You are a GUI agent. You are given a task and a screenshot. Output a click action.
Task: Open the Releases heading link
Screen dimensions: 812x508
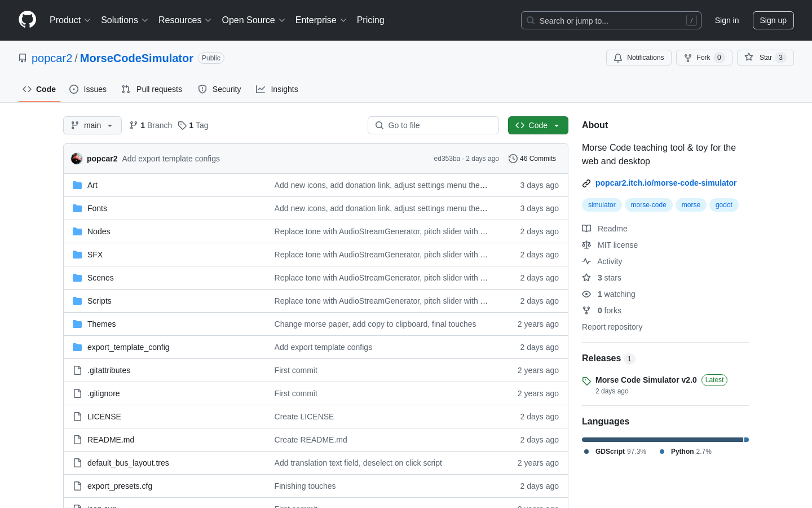pos(601,358)
